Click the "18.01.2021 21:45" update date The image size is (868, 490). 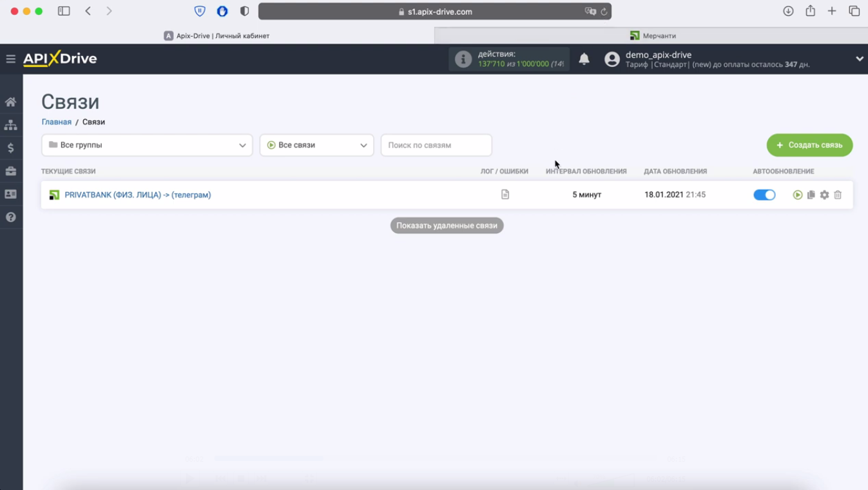[675, 194]
